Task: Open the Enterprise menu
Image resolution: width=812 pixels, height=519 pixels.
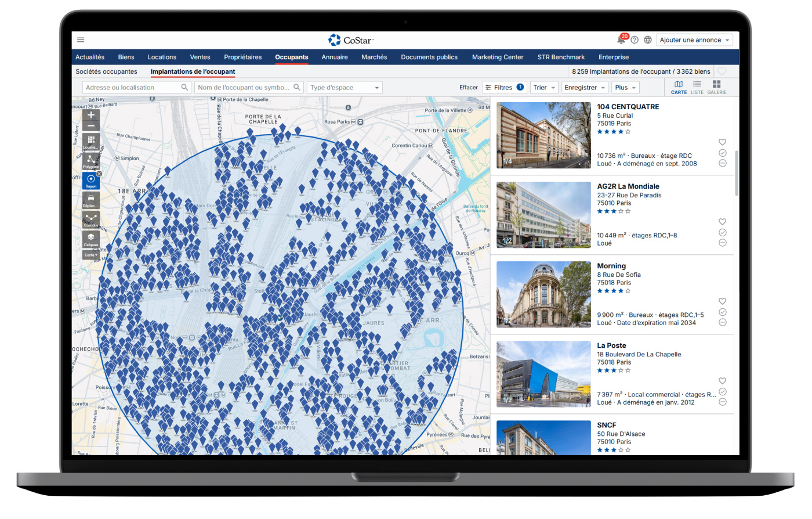Action: [614, 57]
